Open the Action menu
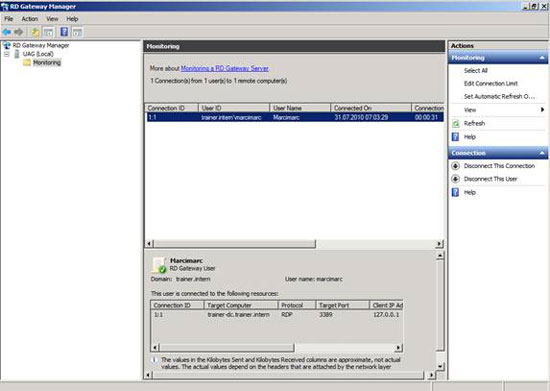This screenshot has height=391, width=550. [30, 19]
